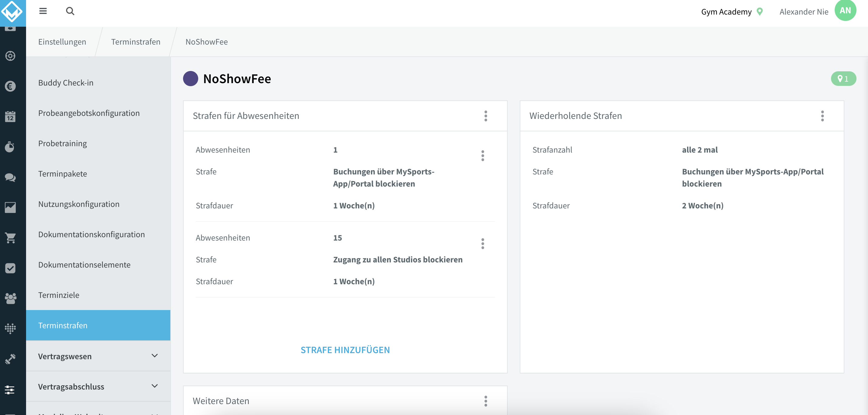Screen dimensions: 868x415
Task: Click the Abwesenheiten value 15
Action: coord(337,238)
